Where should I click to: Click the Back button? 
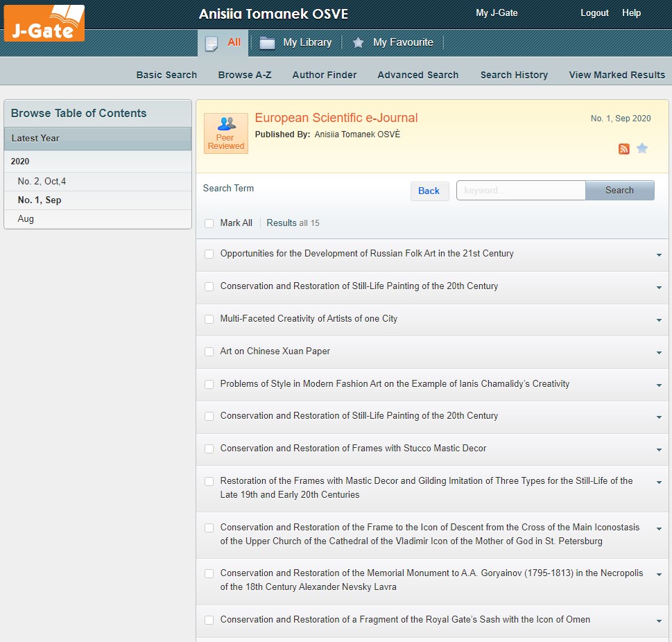(429, 191)
